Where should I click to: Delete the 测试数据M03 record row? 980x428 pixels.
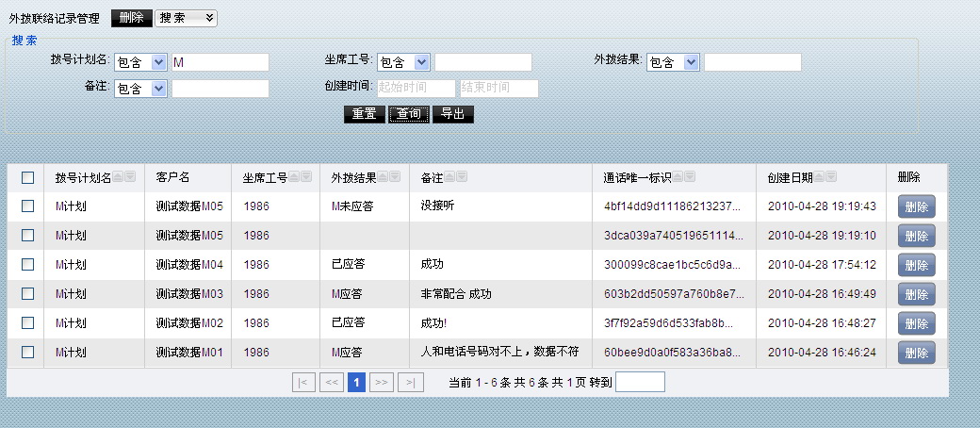916,294
